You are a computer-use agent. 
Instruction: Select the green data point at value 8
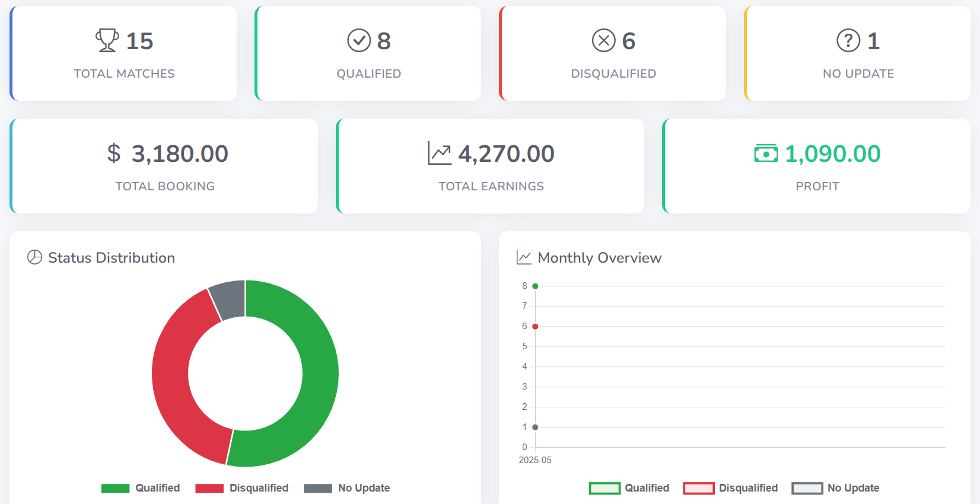pos(535,286)
